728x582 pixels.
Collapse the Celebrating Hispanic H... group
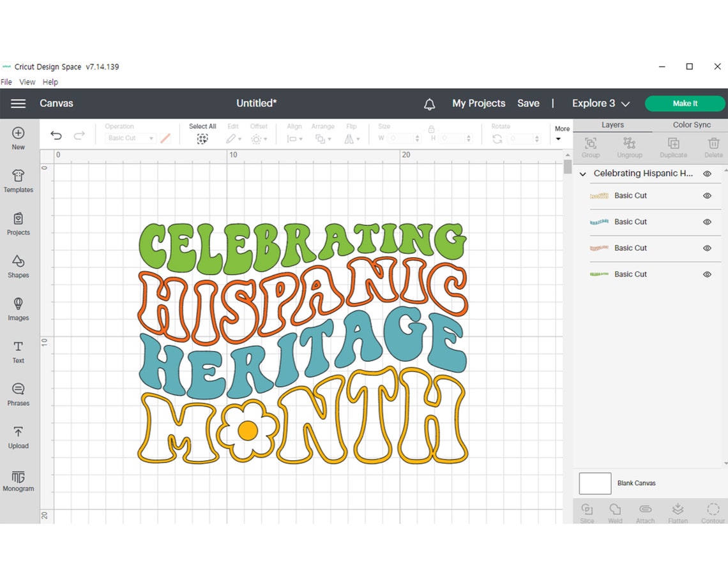(582, 173)
